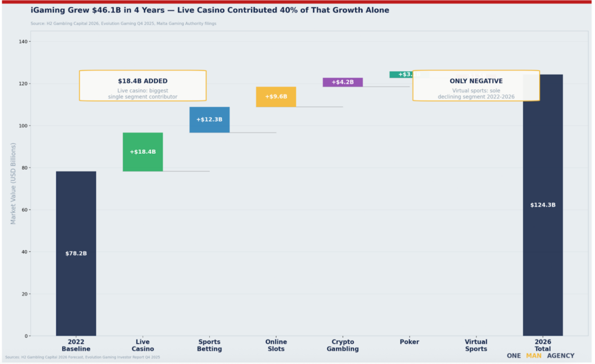Viewport: 595px width, 364px height.
Task: Click the chart title about iGaming growth
Action: 210,10
